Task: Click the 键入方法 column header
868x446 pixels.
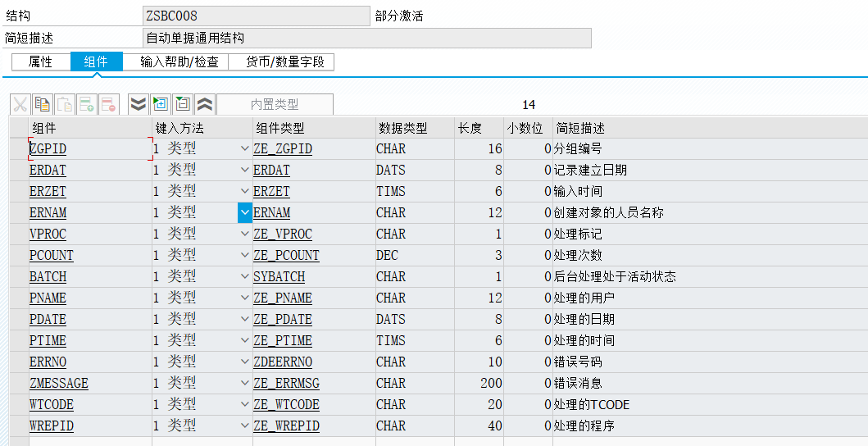Action: tap(202, 128)
